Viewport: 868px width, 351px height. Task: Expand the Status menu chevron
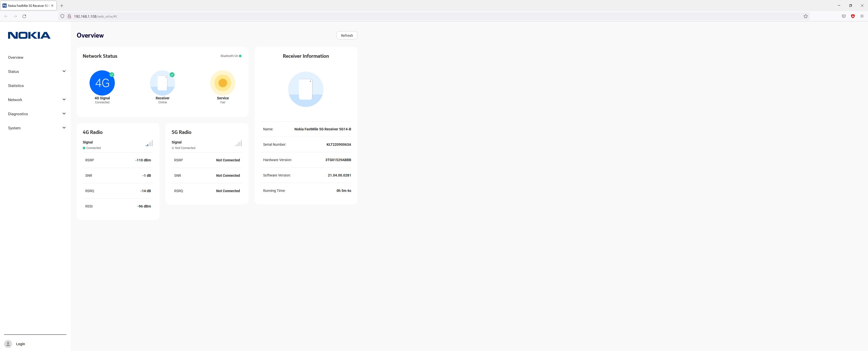64,71
